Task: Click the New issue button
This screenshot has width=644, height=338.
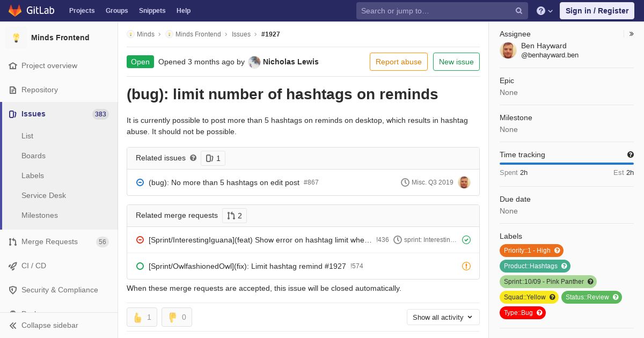Action: pyautogui.click(x=456, y=62)
